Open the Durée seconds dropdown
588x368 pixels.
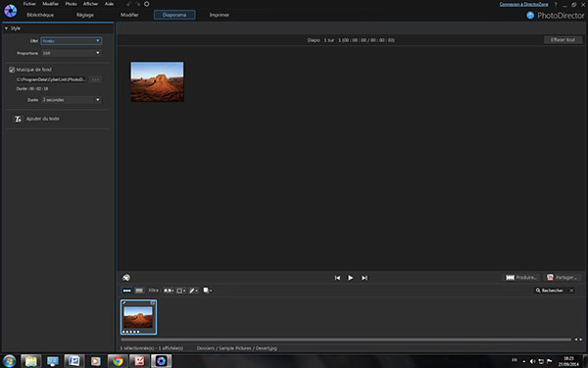(71, 100)
